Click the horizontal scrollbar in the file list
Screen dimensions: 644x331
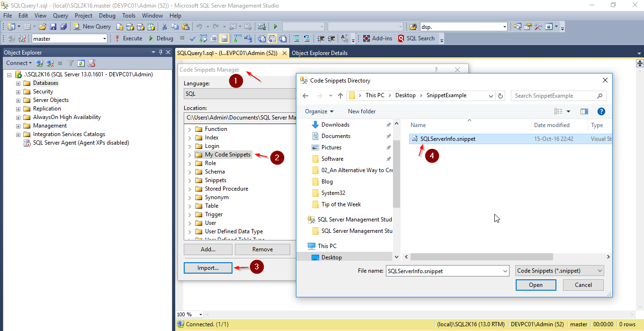coord(482,257)
